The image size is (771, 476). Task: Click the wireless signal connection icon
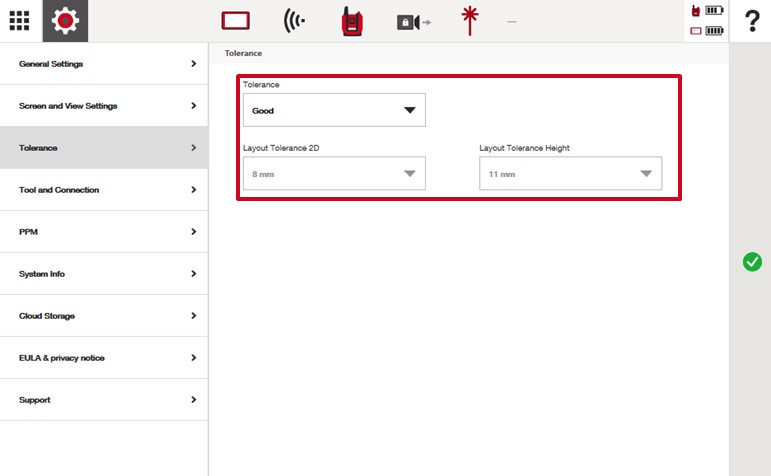(x=294, y=21)
